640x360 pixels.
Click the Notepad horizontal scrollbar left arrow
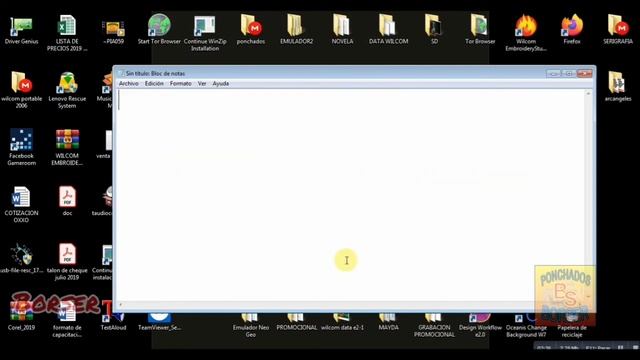pyautogui.click(x=120, y=304)
